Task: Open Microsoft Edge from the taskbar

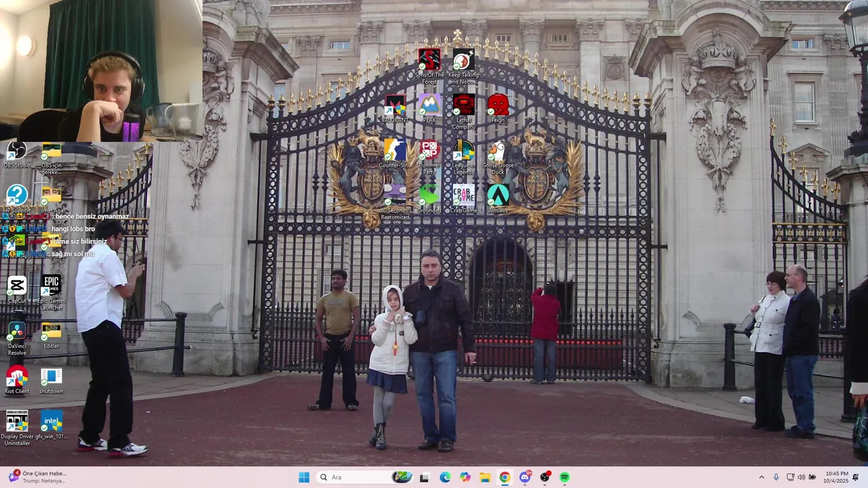Action: coord(445,477)
